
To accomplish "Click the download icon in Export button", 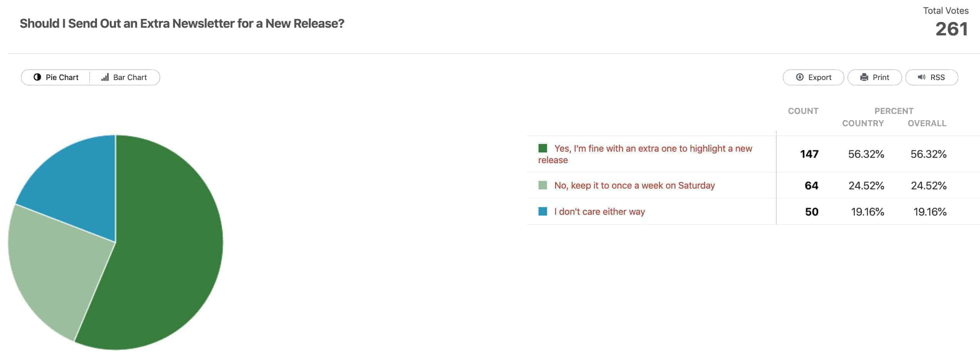I will tap(800, 77).
